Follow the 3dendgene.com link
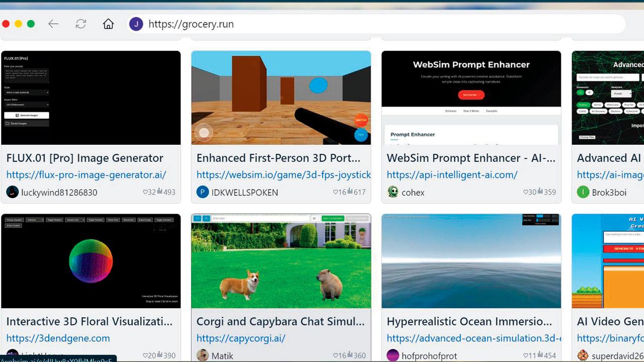The image size is (644, 362). click(58, 338)
